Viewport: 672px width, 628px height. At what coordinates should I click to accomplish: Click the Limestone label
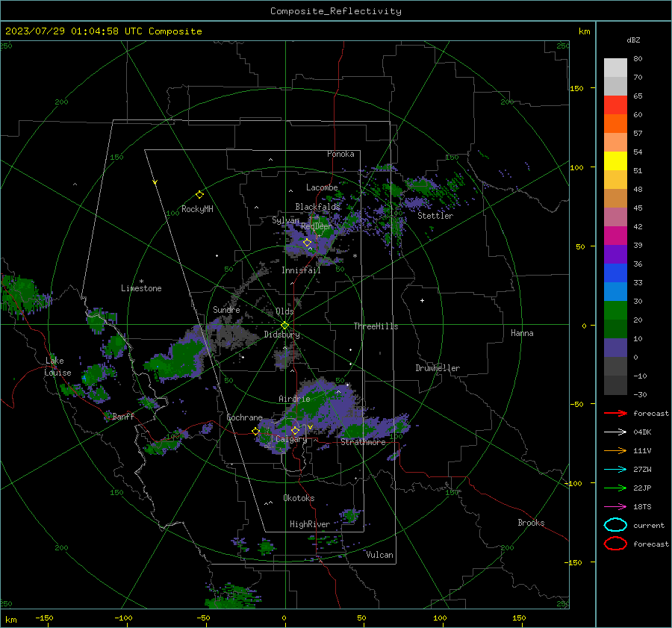[x=141, y=288]
